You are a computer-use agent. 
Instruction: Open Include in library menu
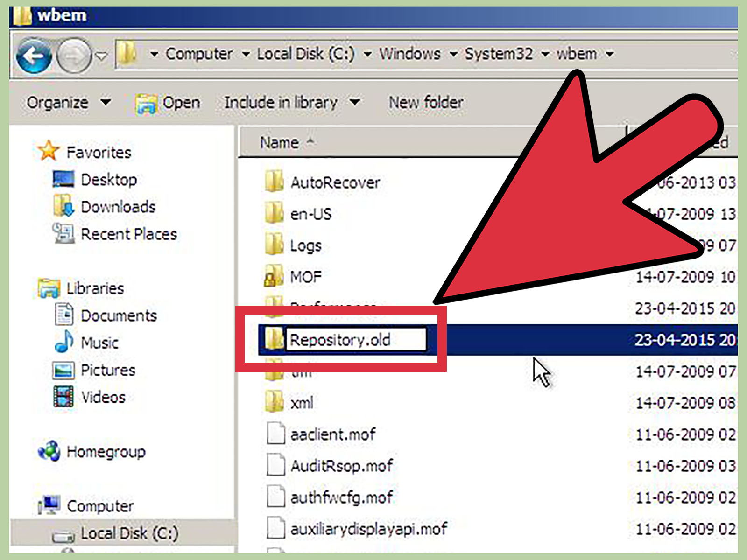[292, 102]
